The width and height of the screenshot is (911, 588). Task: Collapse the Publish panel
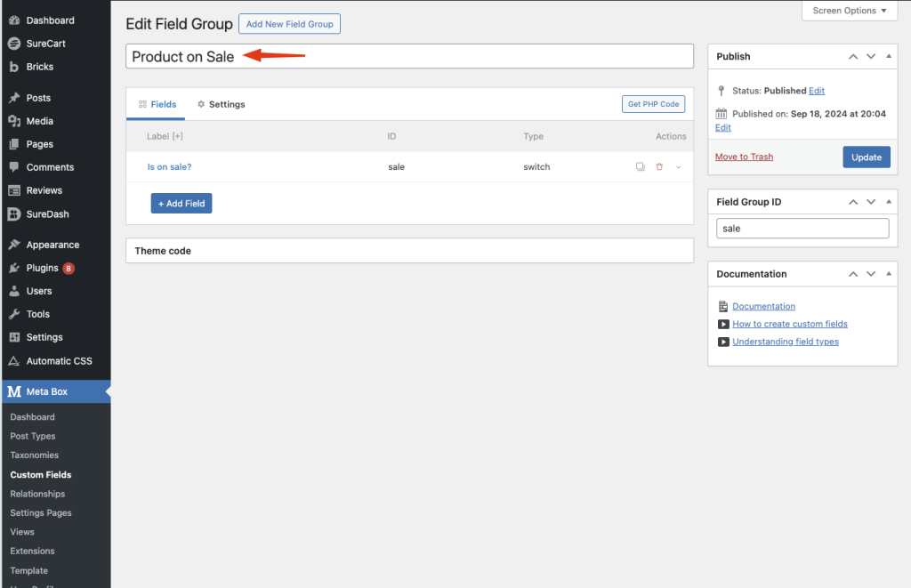point(888,56)
